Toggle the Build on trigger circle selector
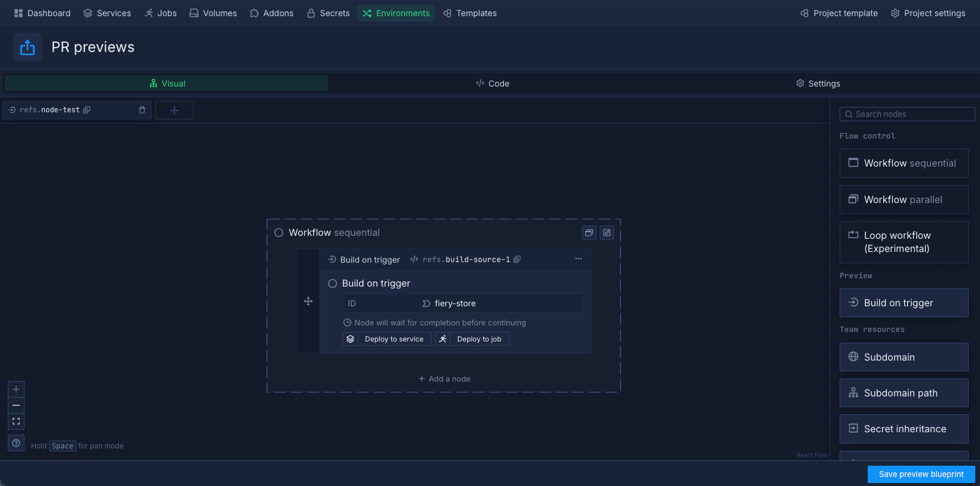980x486 pixels. click(333, 284)
